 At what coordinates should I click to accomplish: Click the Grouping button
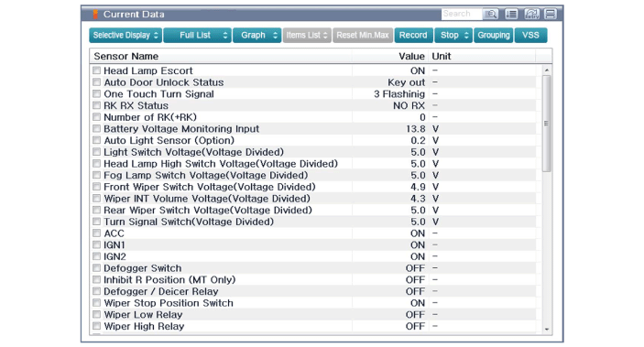pyautogui.click(x=493, y=36)
